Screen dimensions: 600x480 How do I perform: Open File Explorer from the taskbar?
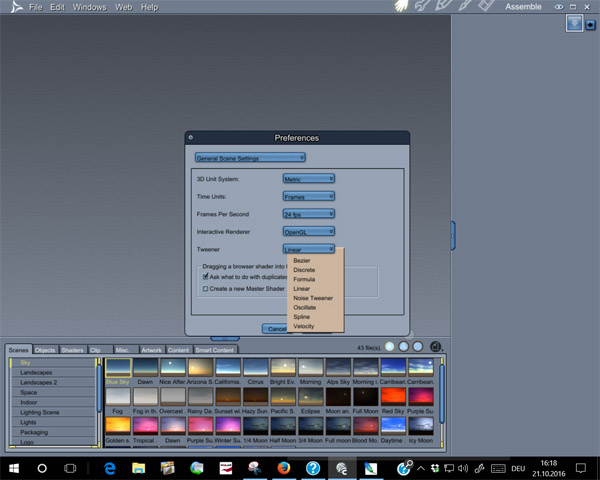click(139, 468)
